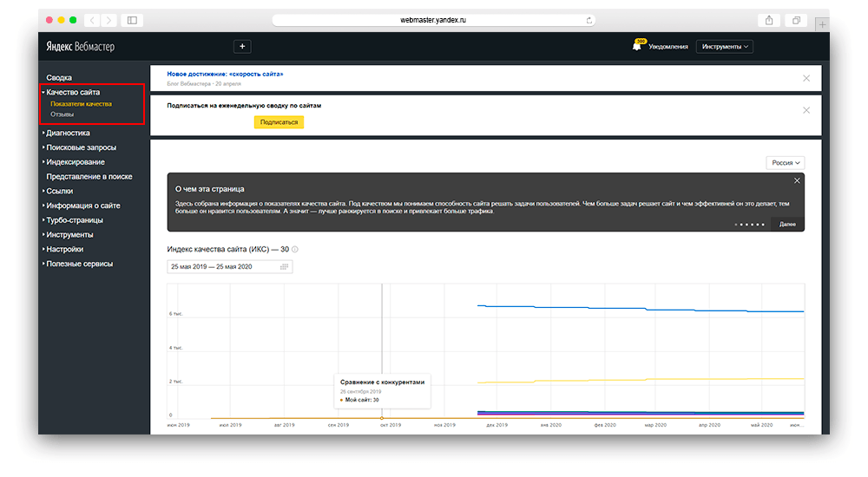Expand the sidebar Инструменты section
868x477 pixels.
point(69,235)
